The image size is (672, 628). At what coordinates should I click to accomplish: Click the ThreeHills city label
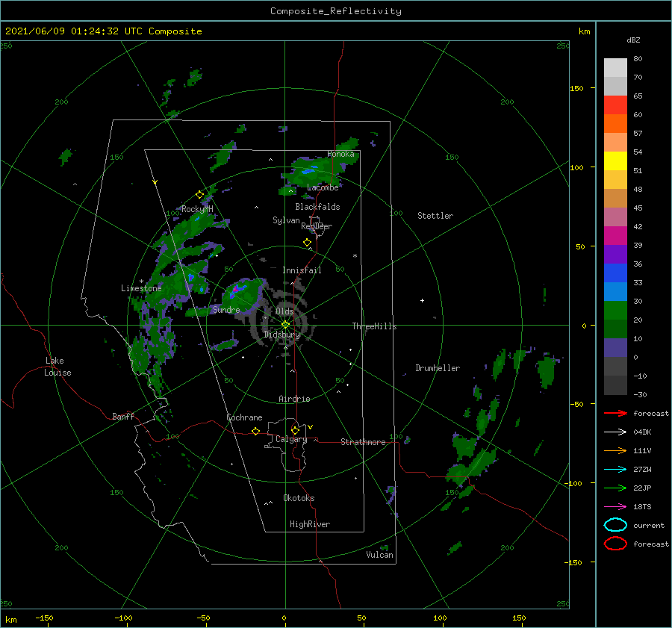pyautogui.click(x=375, y=326)
